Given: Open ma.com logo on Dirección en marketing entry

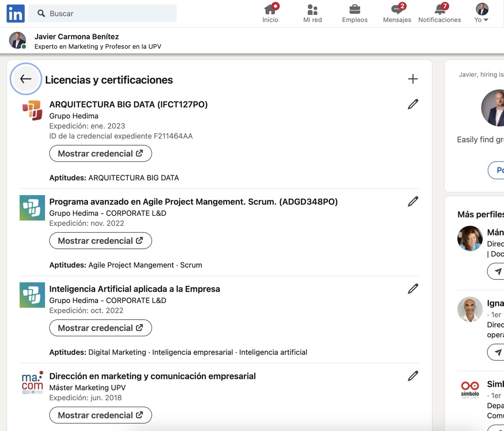Looking at the screenshot, I should coord(32,383).
